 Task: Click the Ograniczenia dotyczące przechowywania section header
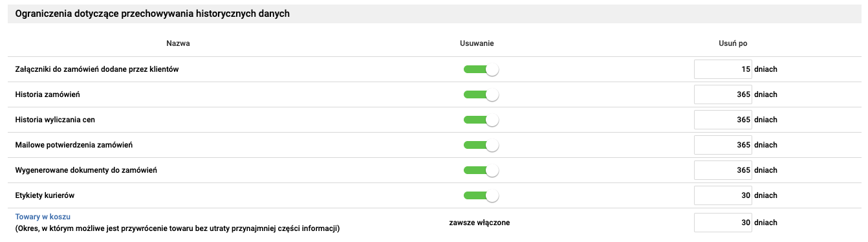[x=153, y=14]
